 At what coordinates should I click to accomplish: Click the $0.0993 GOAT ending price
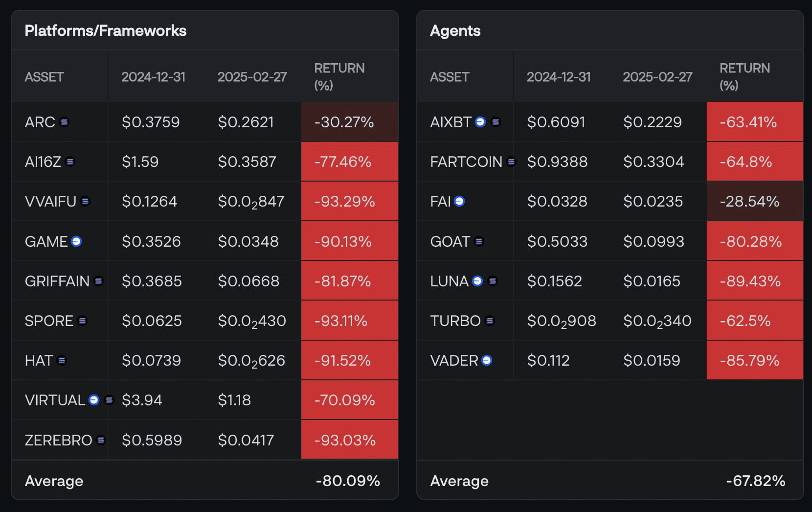[x=654, y=241]
